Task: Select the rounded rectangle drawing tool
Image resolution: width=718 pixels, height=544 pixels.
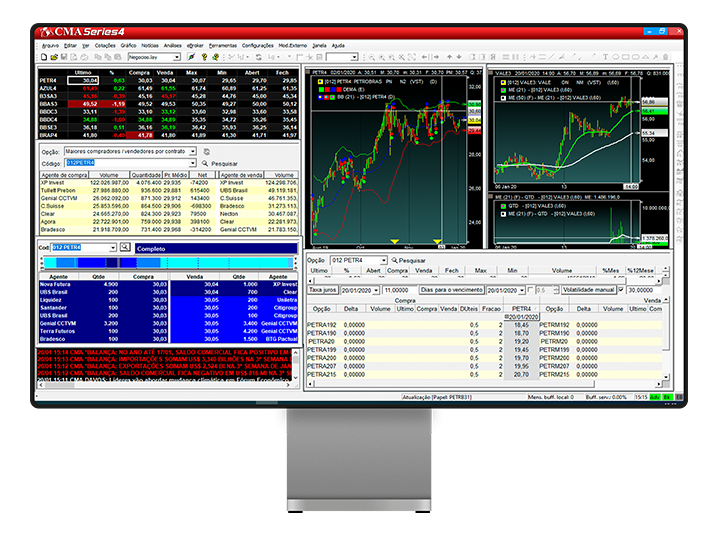Action: (x=636, y=57)
